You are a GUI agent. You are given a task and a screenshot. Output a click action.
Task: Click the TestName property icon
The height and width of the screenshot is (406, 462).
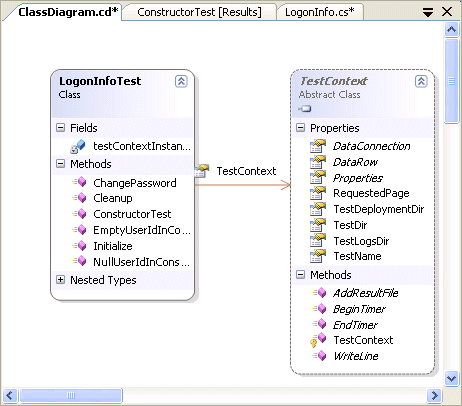coord(318,256)
